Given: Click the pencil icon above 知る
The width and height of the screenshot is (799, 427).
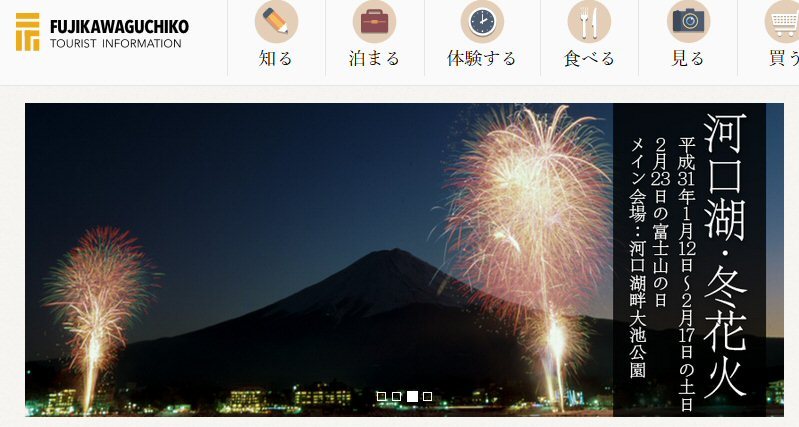Looking at the screenshot, I should click(276, 21).
